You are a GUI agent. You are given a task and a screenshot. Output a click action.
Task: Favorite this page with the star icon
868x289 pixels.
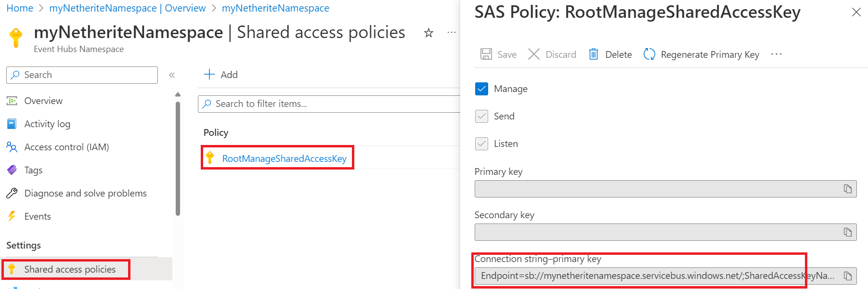click(428, 33)
